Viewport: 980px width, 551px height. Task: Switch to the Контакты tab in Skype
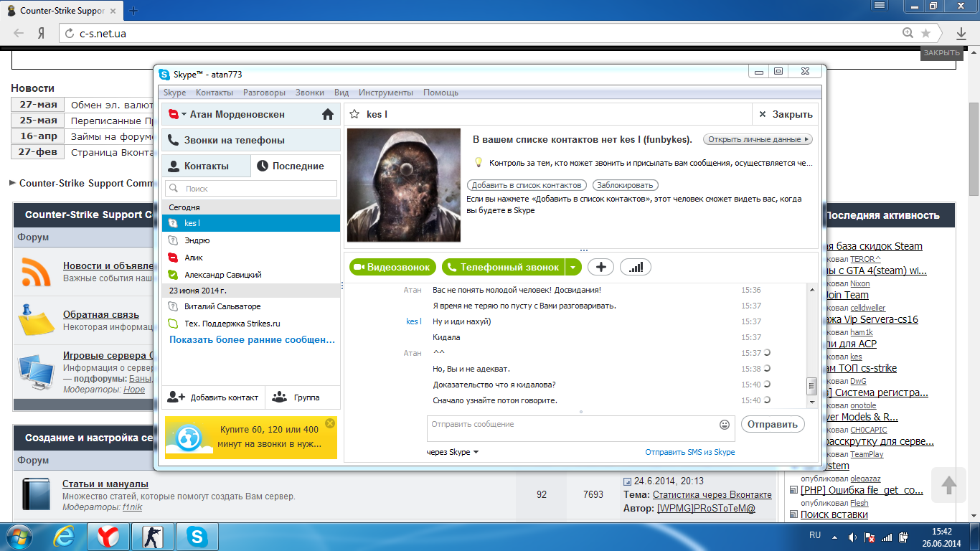(x=207, y=166)
